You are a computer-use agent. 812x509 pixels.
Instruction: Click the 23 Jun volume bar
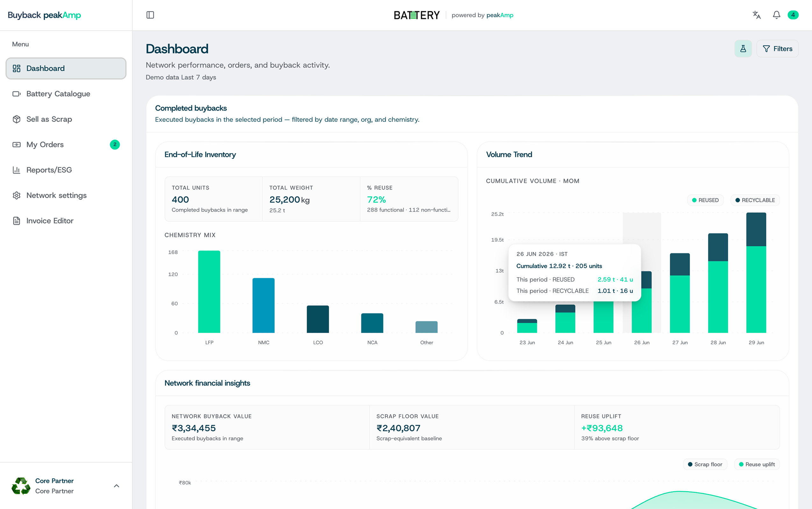click(x=527, y=326)
